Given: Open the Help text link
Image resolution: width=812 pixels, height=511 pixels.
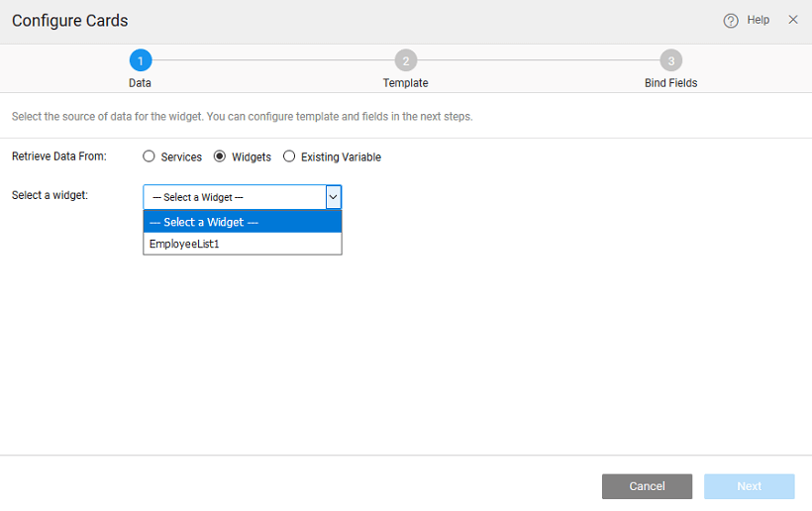Looking at the screenshot, I should (x=758, y=20).
